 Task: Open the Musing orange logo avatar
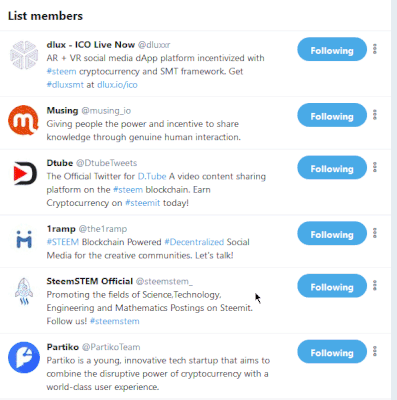pos(23,120)
